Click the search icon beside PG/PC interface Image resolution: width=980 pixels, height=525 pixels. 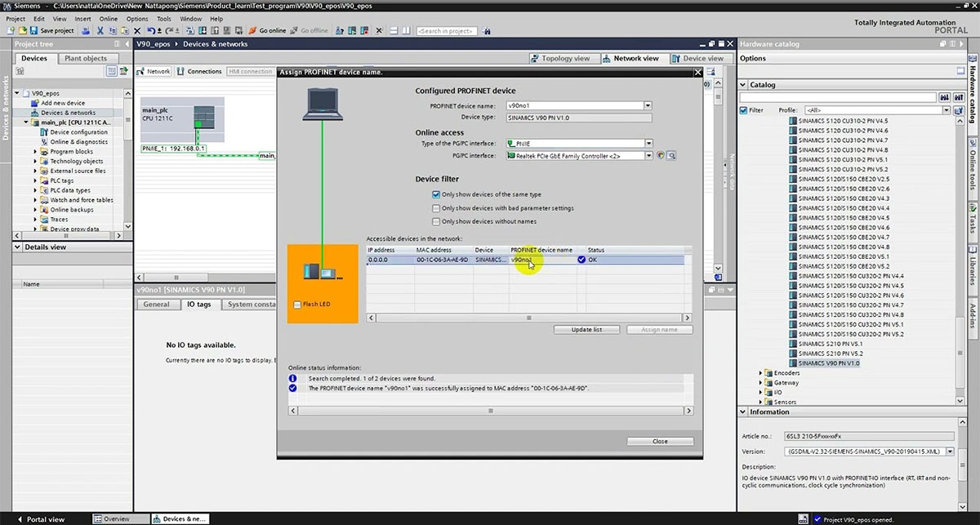point(670,155)
